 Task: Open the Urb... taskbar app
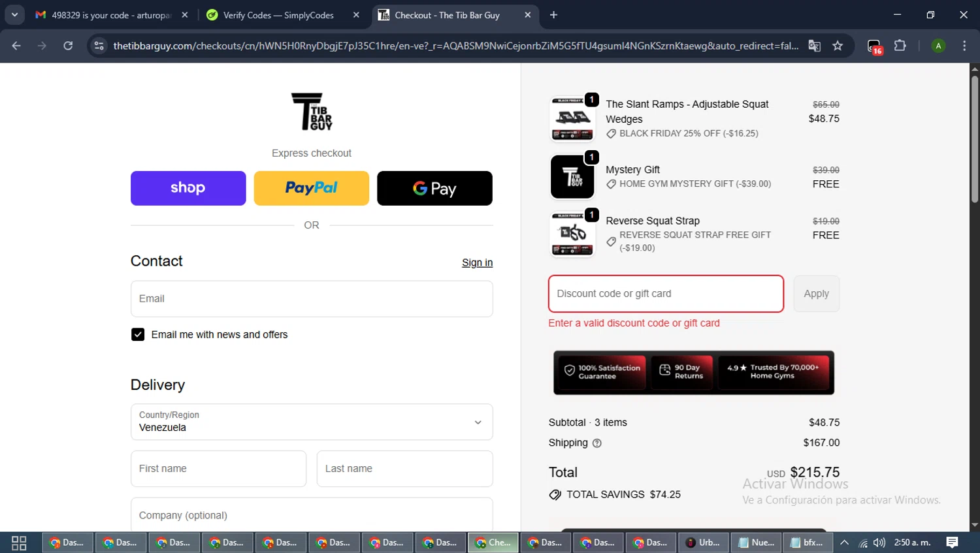[704, 543]
